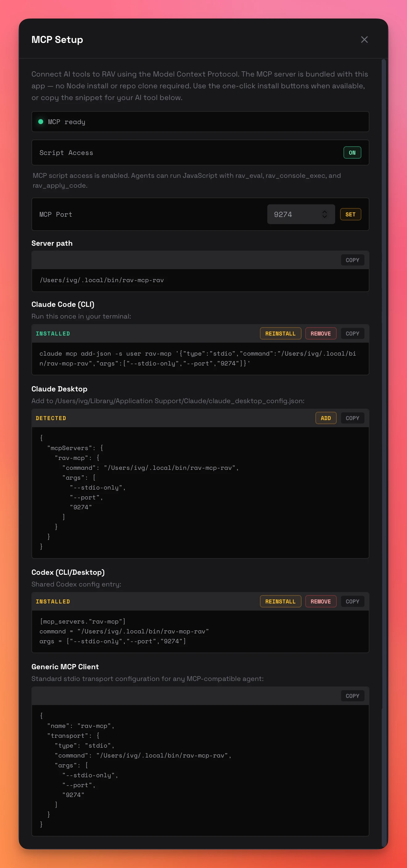Copy the Generic MCP Client config
The width and height of the screenshot is (407, 868).
[x=352, y=696]
